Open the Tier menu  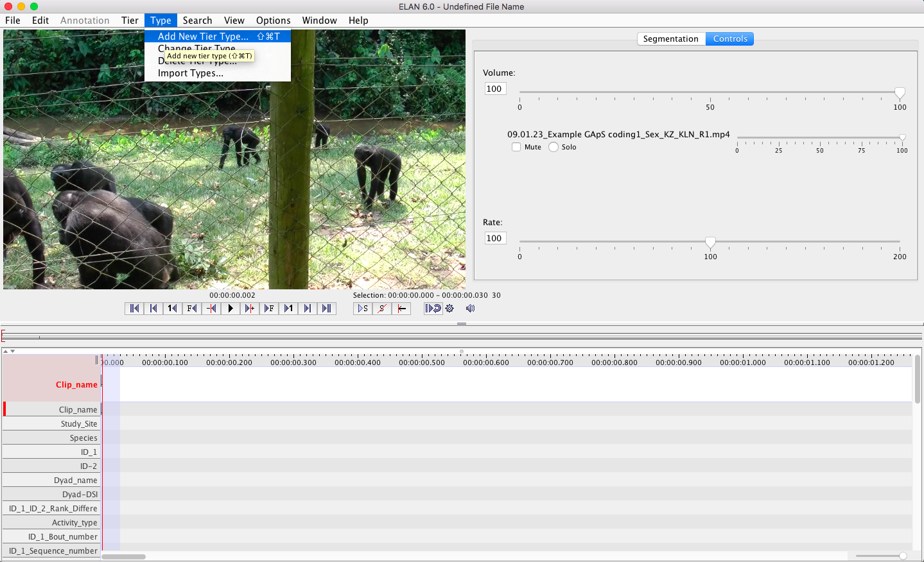pos(130,21)
